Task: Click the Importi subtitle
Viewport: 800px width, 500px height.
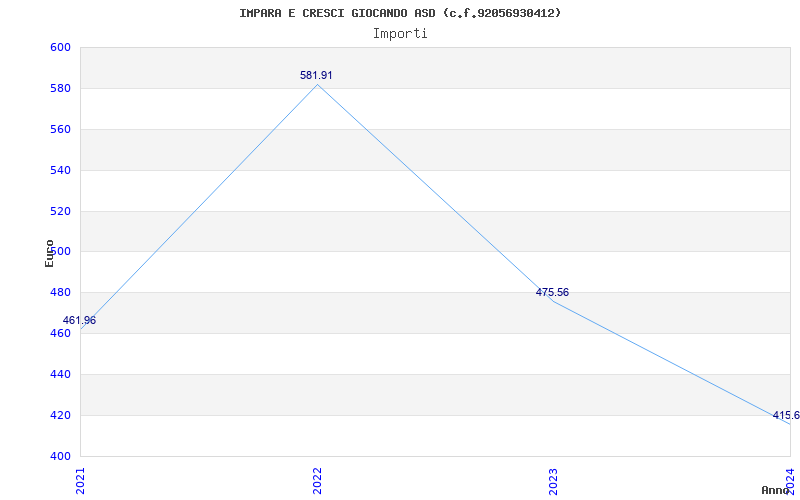Action: coord(400,34)
